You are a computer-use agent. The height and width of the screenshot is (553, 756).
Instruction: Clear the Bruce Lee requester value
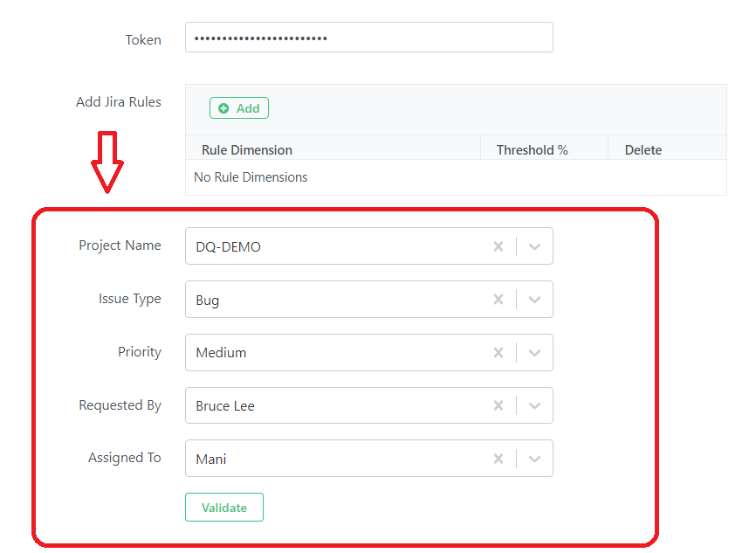coord(498,406)
